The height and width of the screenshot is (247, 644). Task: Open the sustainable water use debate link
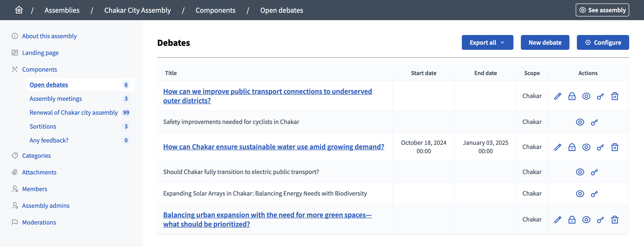[x=273, y=147]
